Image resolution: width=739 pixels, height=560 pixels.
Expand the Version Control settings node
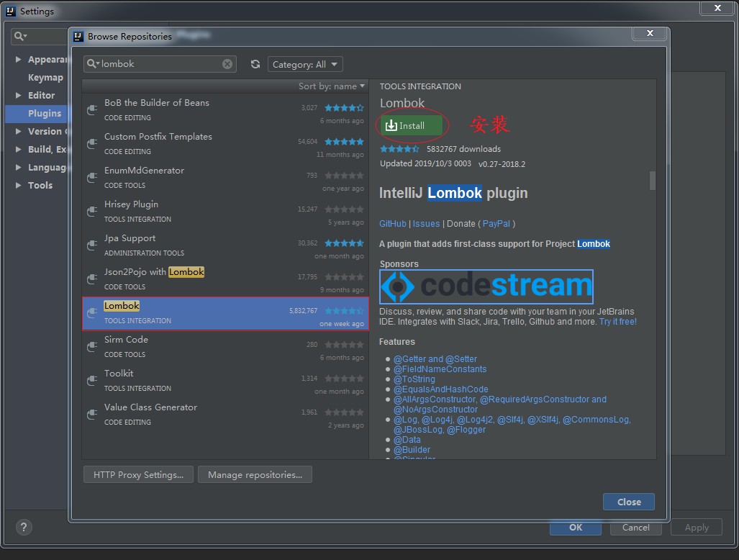pos(19,131)
